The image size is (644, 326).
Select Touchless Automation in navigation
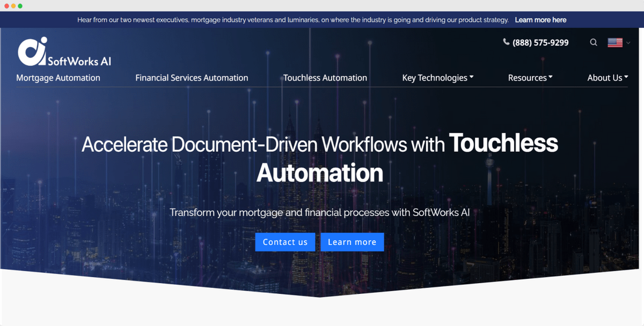click(325, 78)
